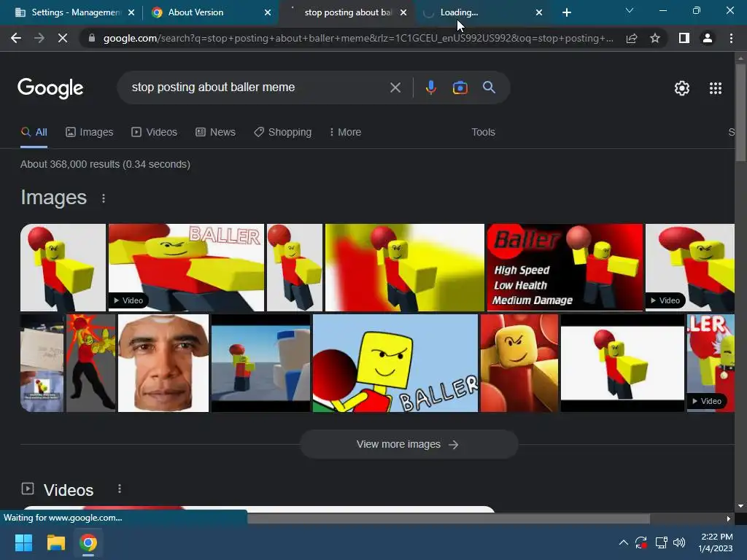Open the clock showing 2:22 PM
This screenshot has height=560, width=747.
[716, 542]
